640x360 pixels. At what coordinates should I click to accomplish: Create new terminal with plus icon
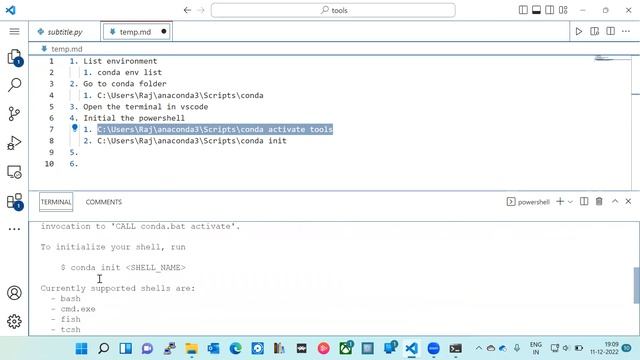(x=560, y=201)
